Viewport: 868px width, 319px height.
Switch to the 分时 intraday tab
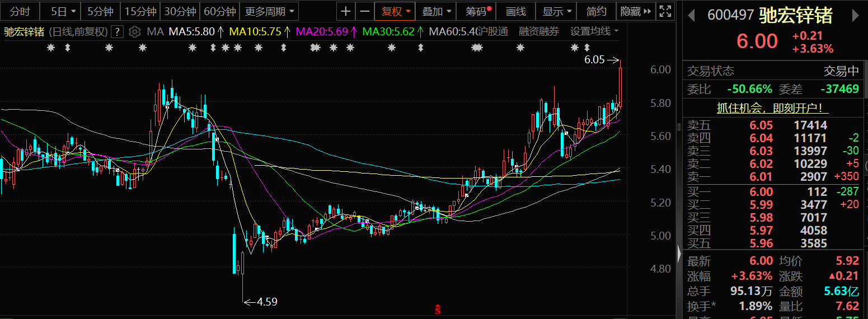[20, 11]
